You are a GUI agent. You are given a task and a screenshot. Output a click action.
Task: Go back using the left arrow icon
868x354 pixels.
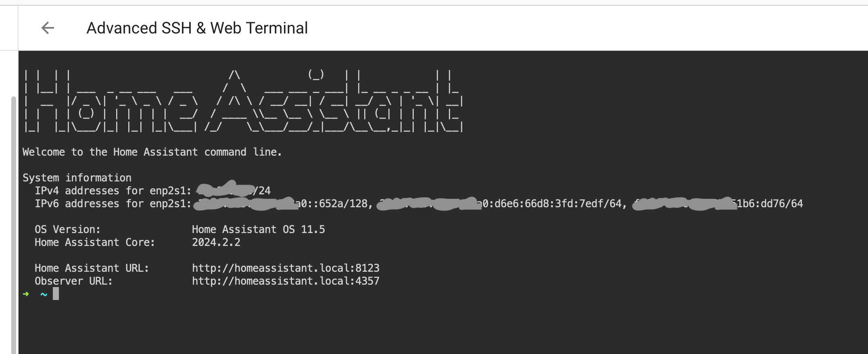[48, 28]
